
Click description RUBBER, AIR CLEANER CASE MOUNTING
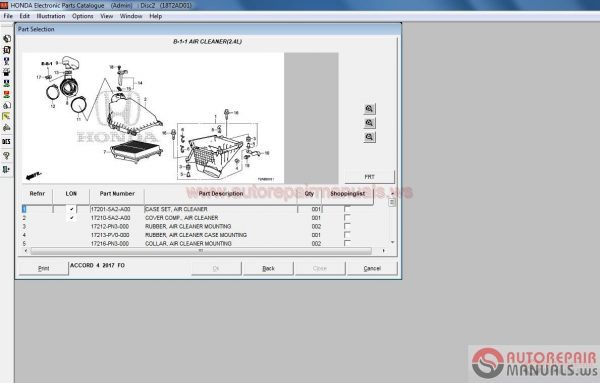[196, 235]
